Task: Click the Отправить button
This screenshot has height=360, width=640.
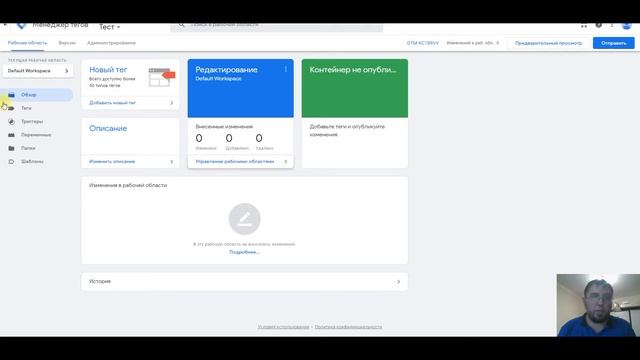Action: pos(613,43)
